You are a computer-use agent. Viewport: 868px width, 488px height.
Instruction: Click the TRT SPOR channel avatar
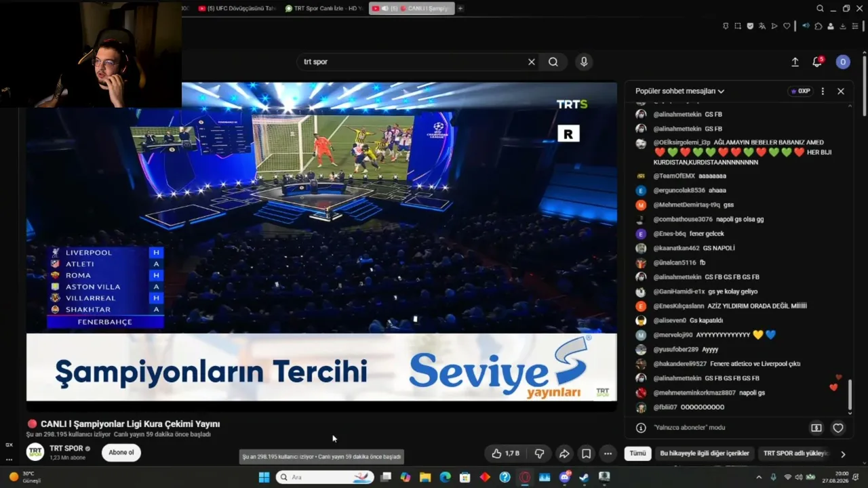coord(35,452)
